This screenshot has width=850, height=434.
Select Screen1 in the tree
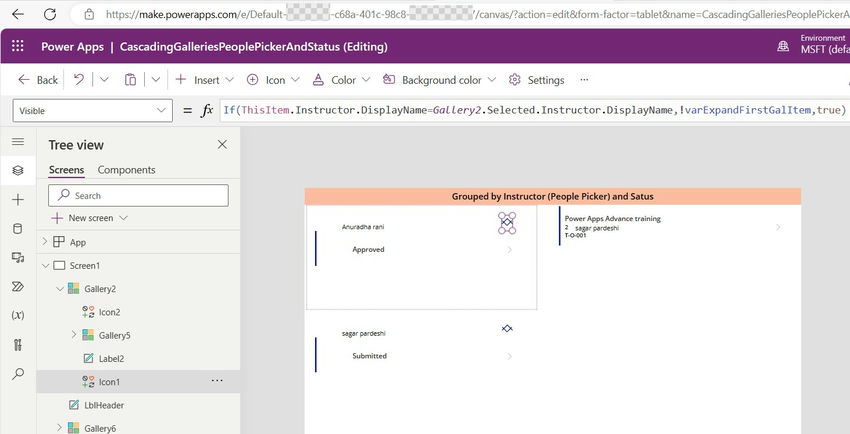click(85, 265)
